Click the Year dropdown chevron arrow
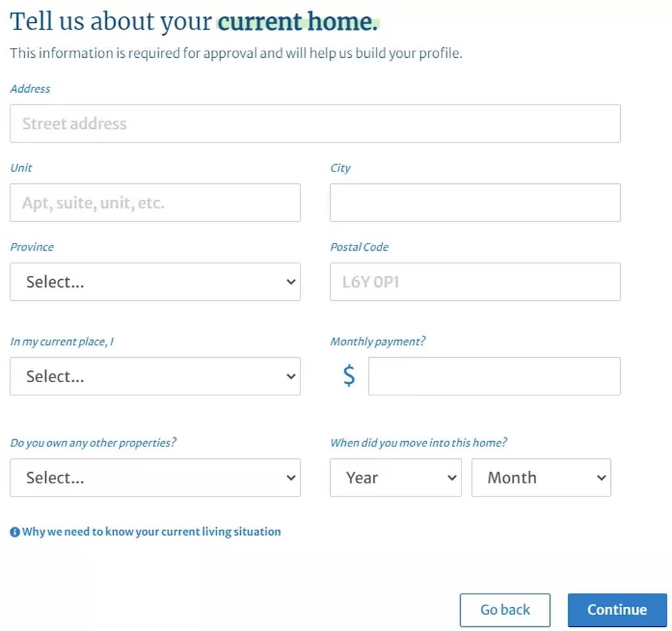 click(x=451, y=478)
